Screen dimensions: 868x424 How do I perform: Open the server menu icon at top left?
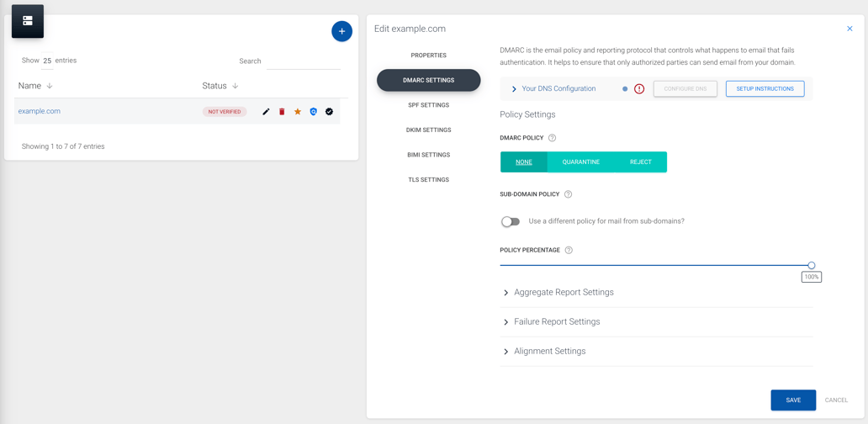click(28, 21)
